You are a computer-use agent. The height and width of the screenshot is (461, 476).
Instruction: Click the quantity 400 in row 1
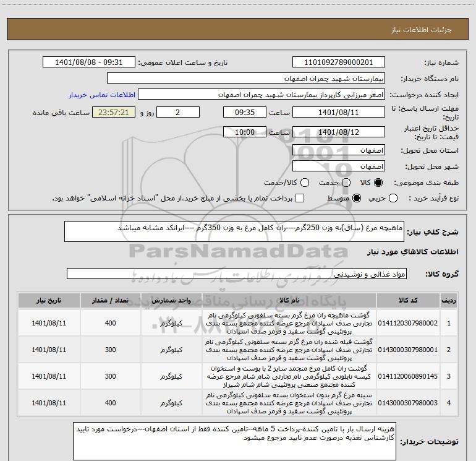(110, 323)
